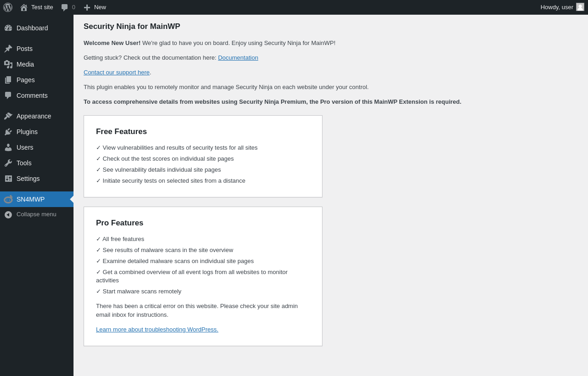588x376 pixels.
Task: Open the Tools menu
Action: pyautogui.click(x=37, y=163)
